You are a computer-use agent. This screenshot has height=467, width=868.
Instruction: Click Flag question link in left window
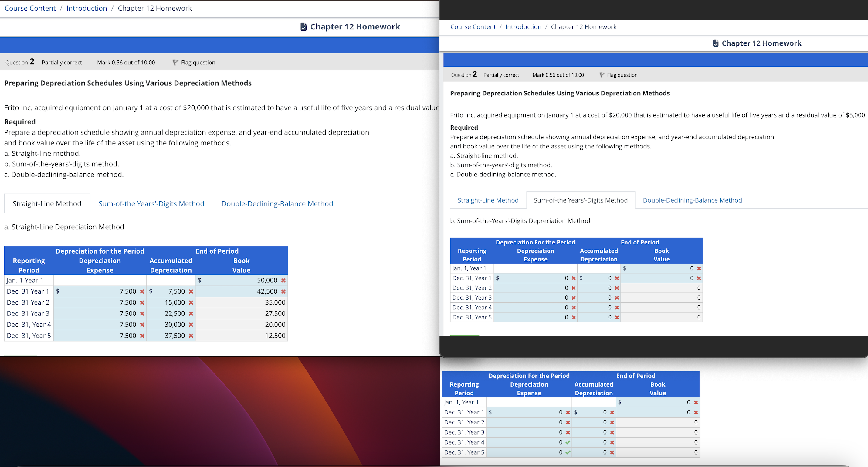198,62
